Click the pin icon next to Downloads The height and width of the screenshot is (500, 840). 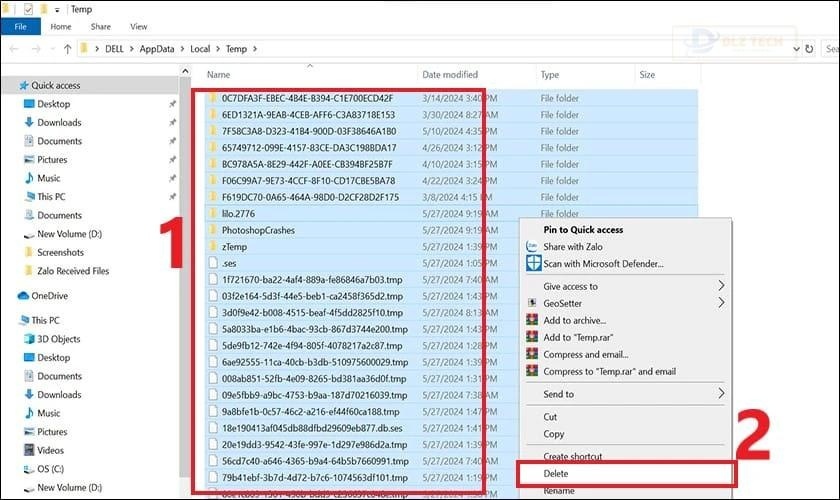pyautogui.click(x=172, y=123)
